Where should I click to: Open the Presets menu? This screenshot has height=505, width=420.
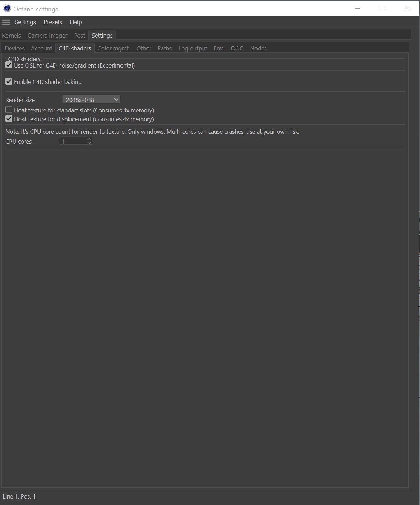click(53, 22)
